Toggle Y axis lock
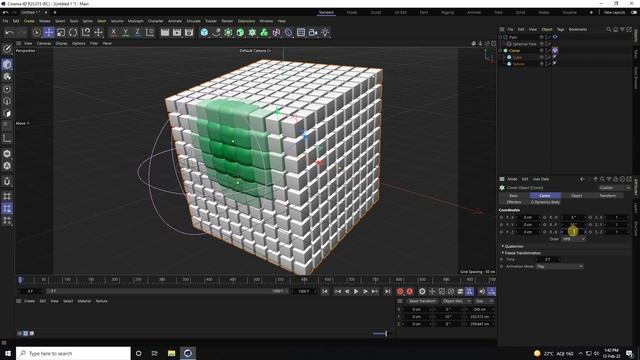Image resolution: width=640 pixels, height=360 pixels. 125,32
